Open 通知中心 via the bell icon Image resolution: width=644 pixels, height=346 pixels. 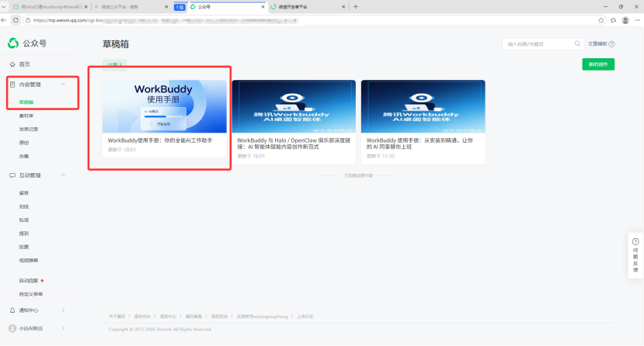click(12, 310)
